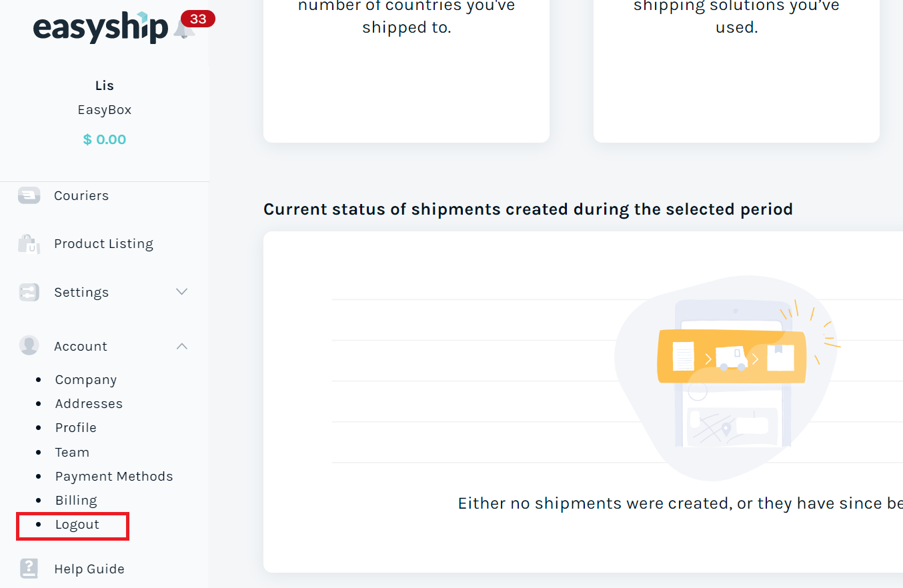Select the Company menu entry
The image size is (903, 588).
click(85, 379)
